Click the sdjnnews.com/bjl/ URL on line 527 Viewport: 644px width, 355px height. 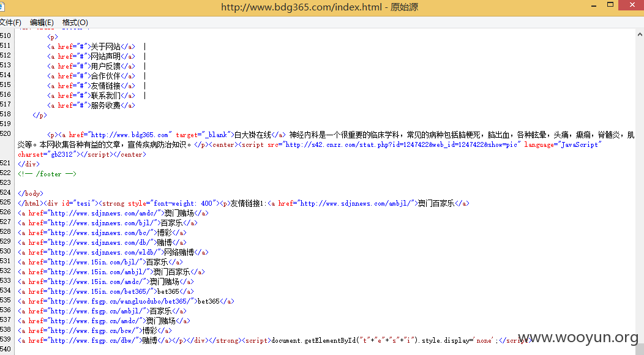click(102, 223)
